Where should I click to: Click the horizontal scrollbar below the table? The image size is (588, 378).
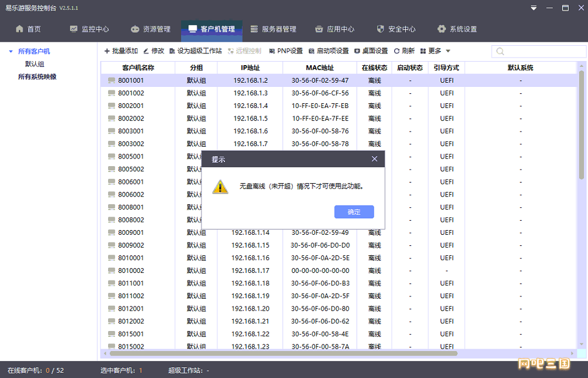(x=283, y=353)
